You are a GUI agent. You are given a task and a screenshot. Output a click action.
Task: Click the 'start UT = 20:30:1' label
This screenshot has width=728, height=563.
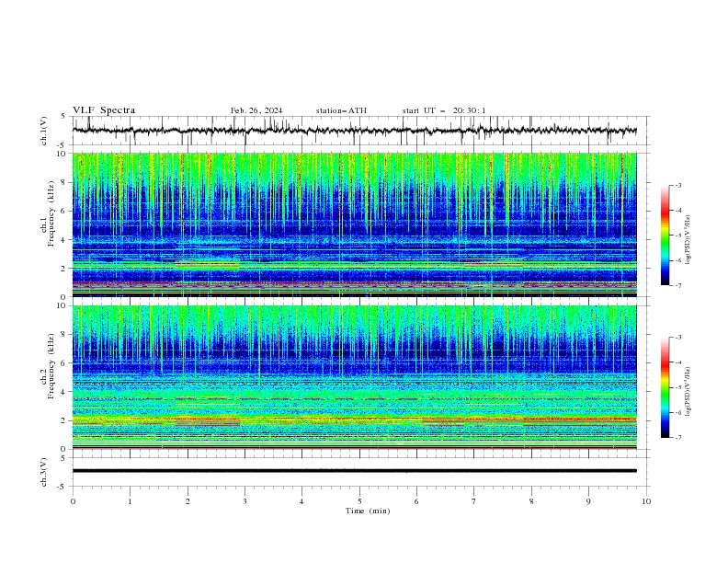tap(444, 110)
